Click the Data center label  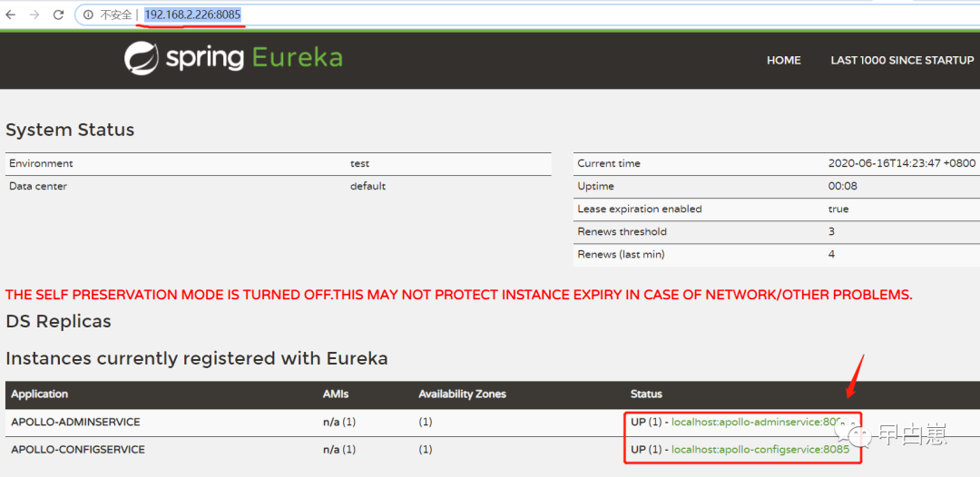pyautogui.click(x=37, y=186)
